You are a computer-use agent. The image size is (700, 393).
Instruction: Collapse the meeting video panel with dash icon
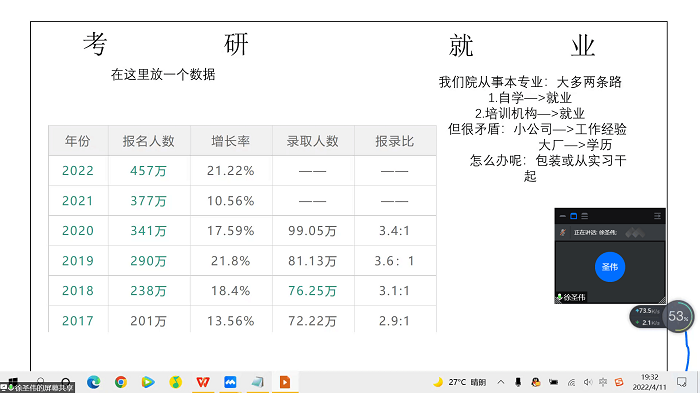(x=562, y=216)
